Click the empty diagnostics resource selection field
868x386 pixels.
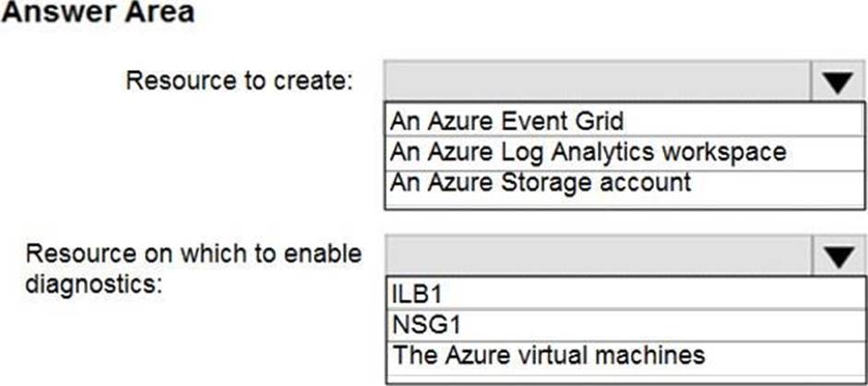(x=597, y=255)
